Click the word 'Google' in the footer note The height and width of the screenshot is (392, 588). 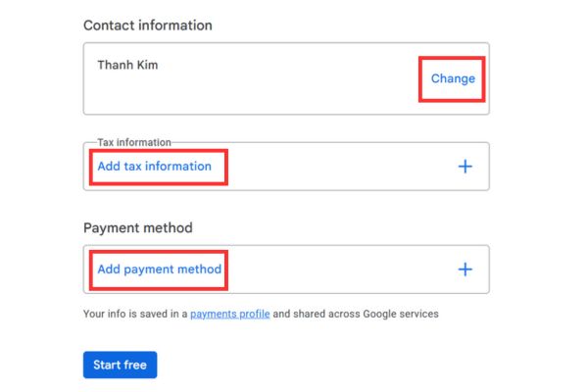click(375, 315)
